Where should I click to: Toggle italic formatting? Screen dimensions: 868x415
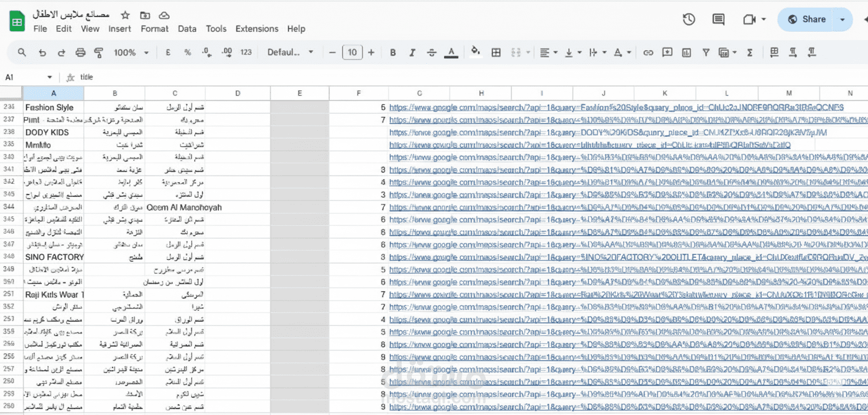coord(412,52)
